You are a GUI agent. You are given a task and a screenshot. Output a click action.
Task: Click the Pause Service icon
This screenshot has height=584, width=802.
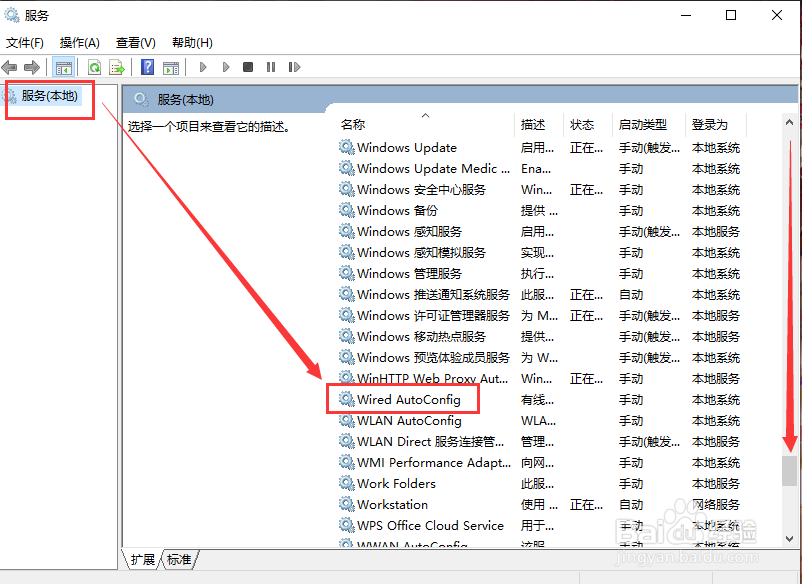270,67
